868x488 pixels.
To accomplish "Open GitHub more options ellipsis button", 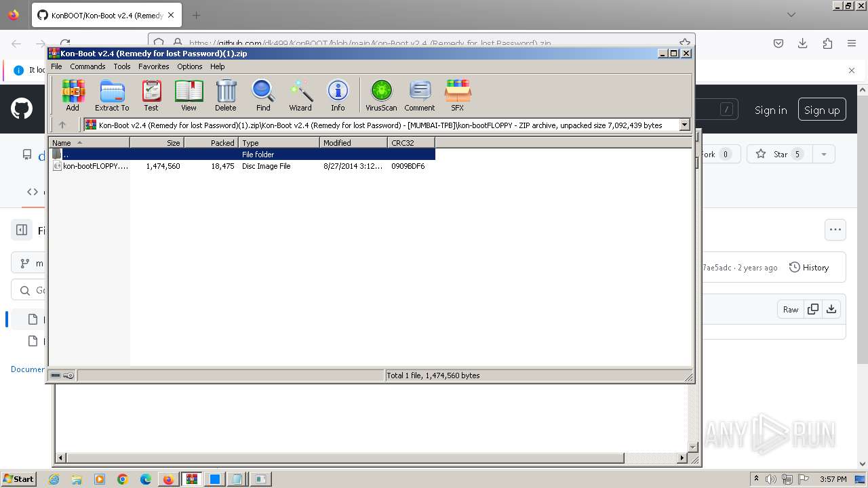I will [x=835, y=230].
